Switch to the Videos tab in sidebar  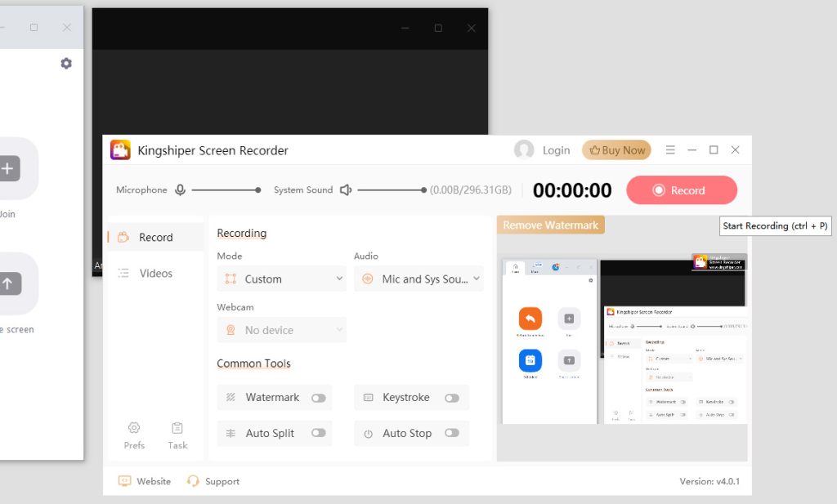click(x=155, y=273)
